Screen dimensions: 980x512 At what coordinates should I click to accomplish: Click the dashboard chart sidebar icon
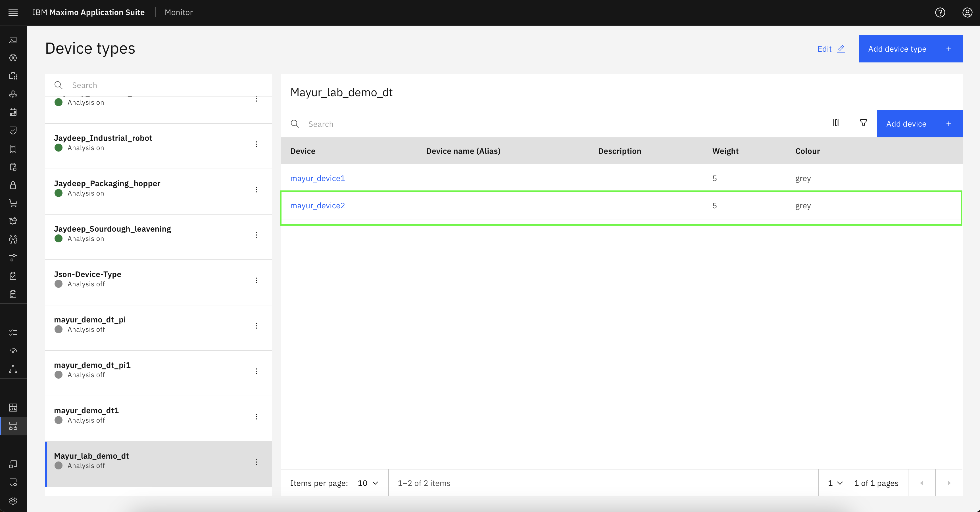point(13,408)
